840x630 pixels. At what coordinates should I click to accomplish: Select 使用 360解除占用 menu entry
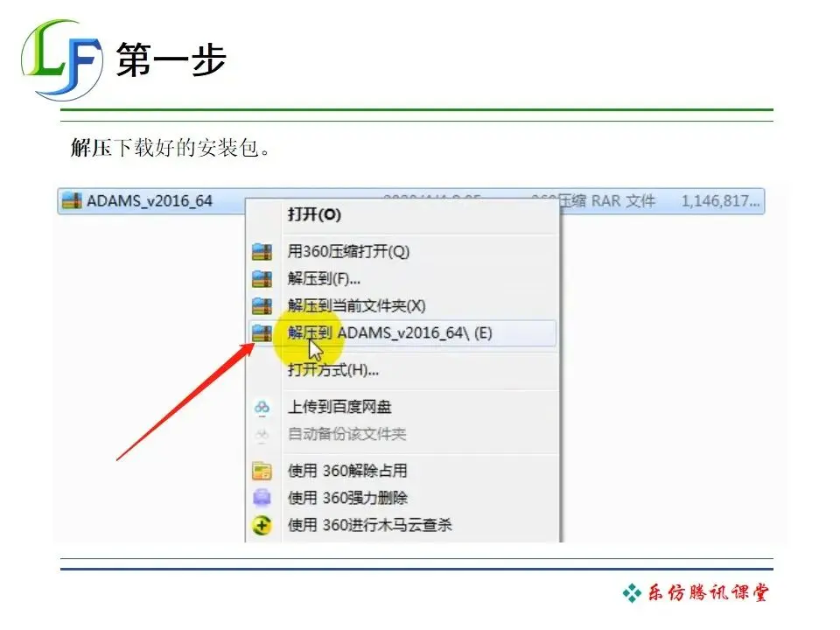(347, 471)
